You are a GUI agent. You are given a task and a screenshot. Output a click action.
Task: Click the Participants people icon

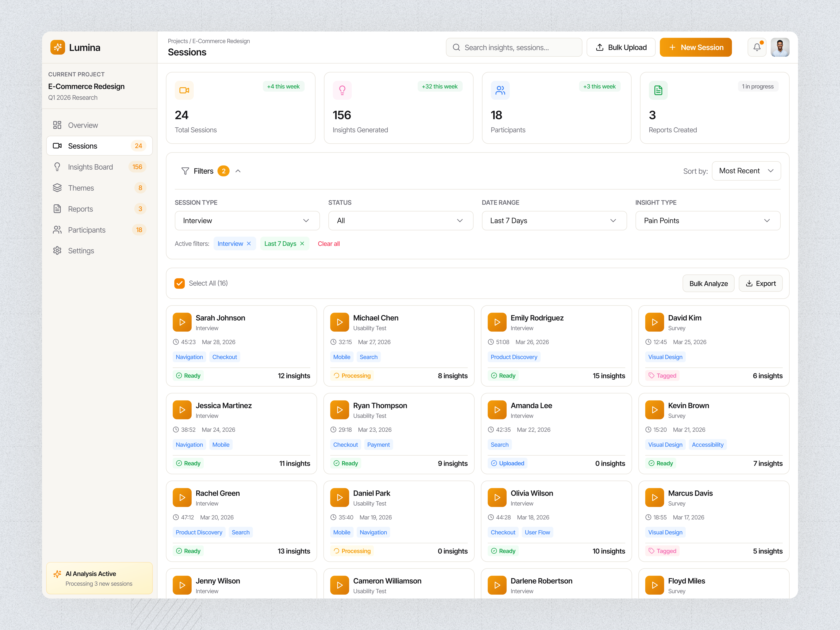500,90
